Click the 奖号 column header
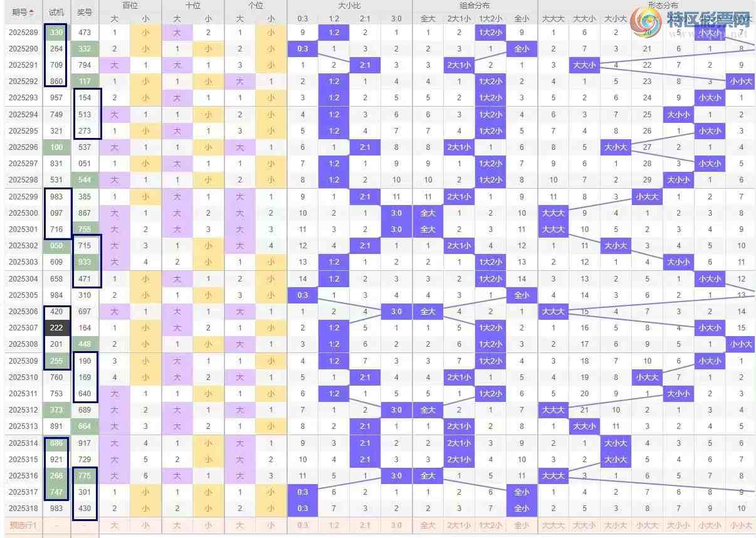 coord(85,13)
